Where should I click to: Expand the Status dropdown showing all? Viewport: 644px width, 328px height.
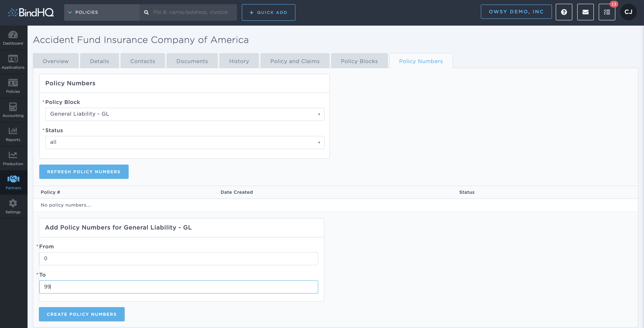click(x=185, y=142)
